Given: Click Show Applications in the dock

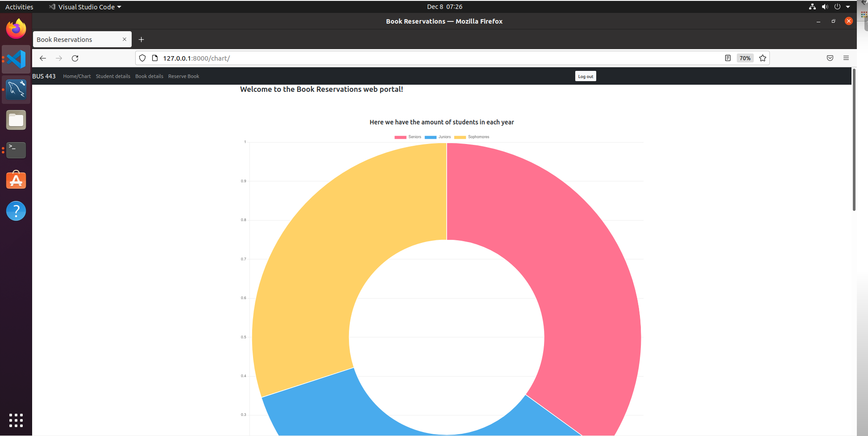Looking at the screenshot, I should [x=16, y=420].
